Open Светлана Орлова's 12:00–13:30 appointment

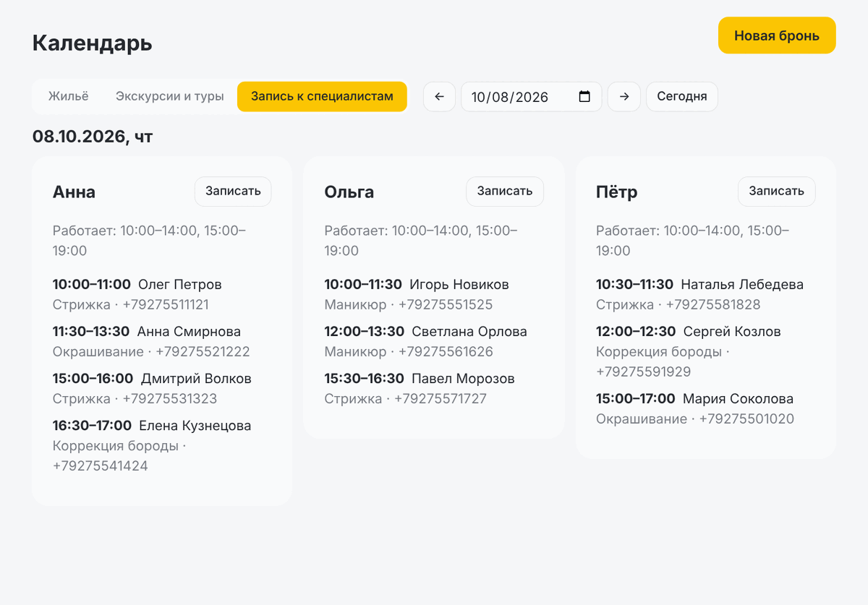(x=434, y=341)
